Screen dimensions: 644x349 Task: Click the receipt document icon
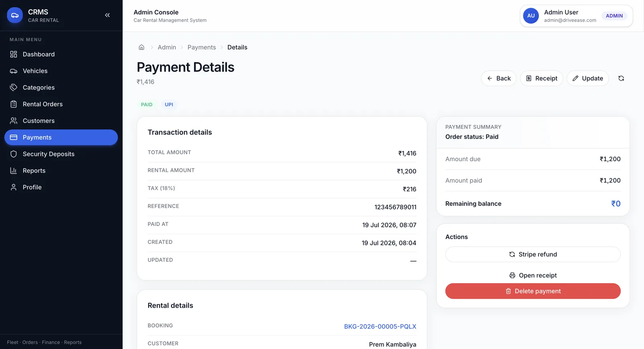pos(529,78)
